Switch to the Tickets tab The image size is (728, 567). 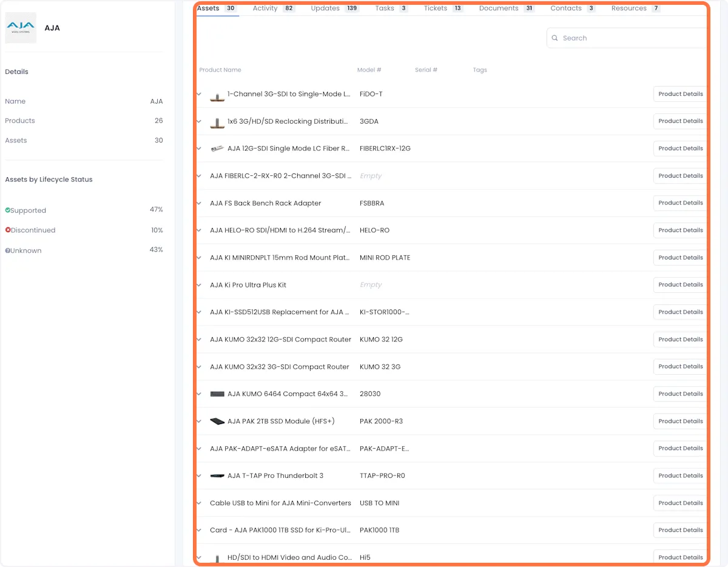(x=443, y=8)
